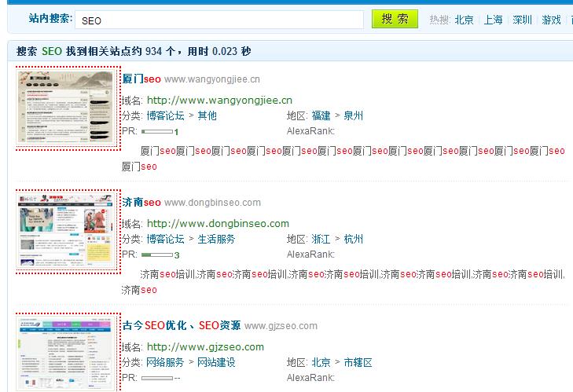
Task: Open 古今SEO优化、SEO资源 result title
Action: tap(182, 325)
